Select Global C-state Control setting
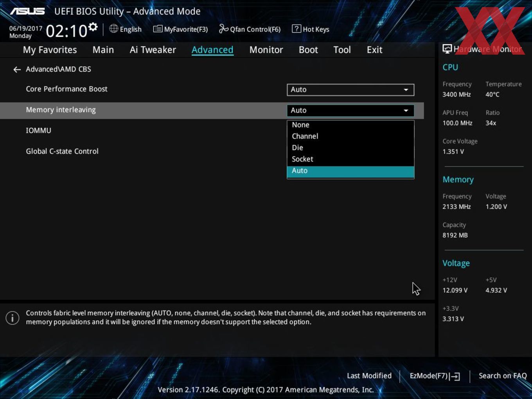Viewport: 532px width, 399px height. point(62,151)
